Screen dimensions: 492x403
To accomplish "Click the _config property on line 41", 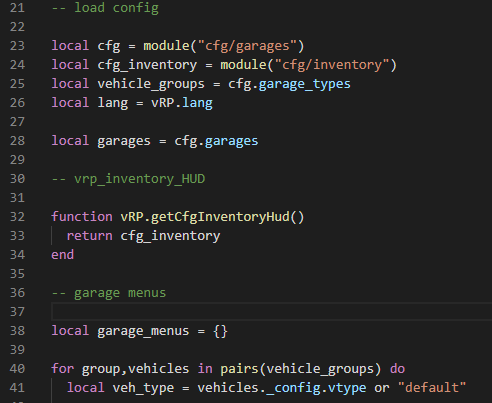I will [x=293, y=388].
